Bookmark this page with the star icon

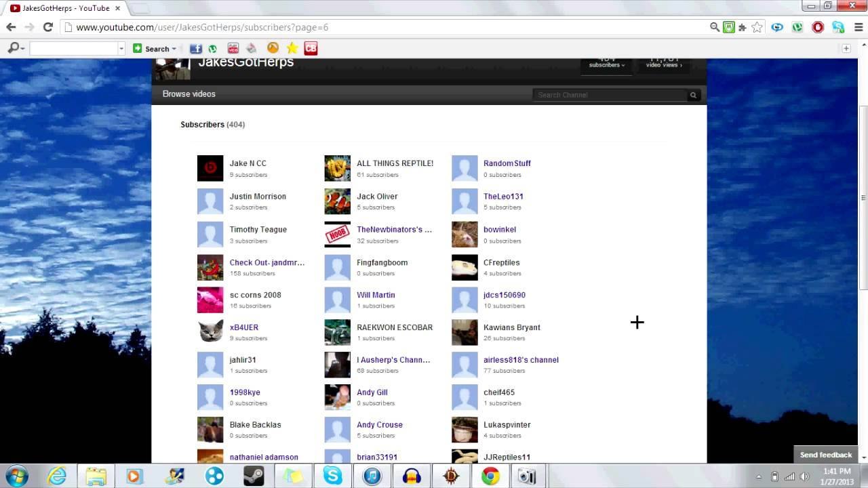(757, 27)
